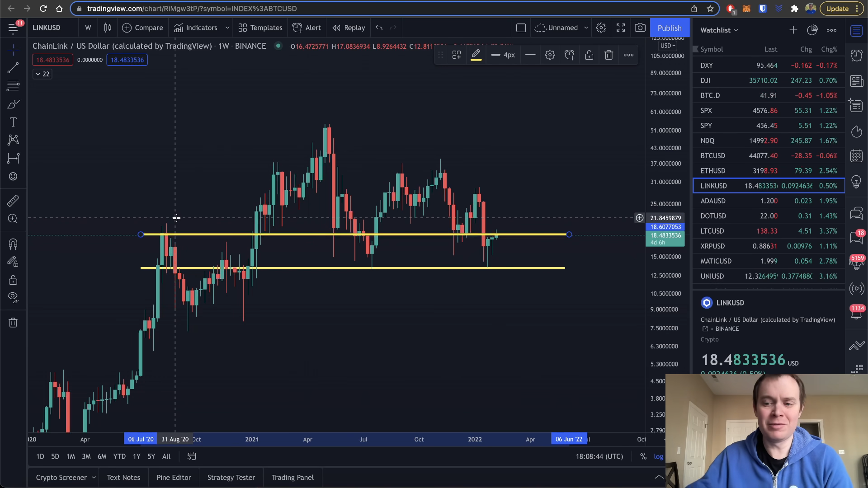Remove drawings using left toolbar trash icon
The height and width of the screenshot is (488, 868).
click(x=13, y=323)
